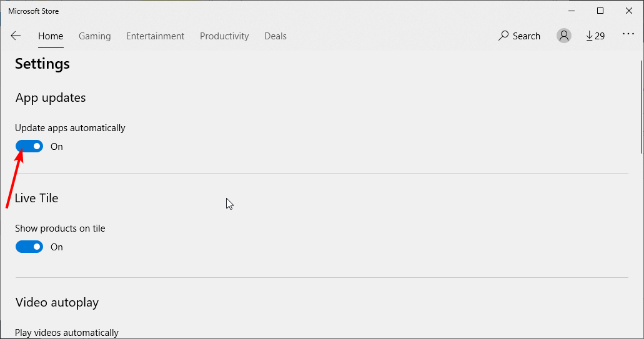Select the Entertainment tab
644x339 pixels.
tap(156, 36)
